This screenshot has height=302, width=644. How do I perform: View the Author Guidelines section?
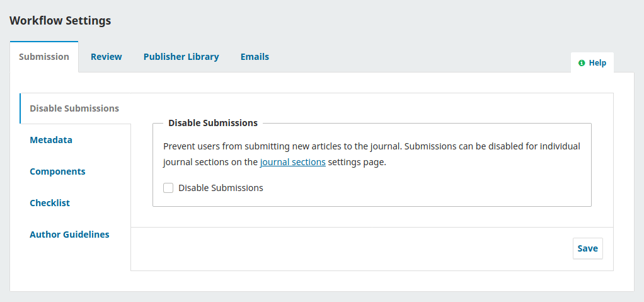[x=69, y=235]
